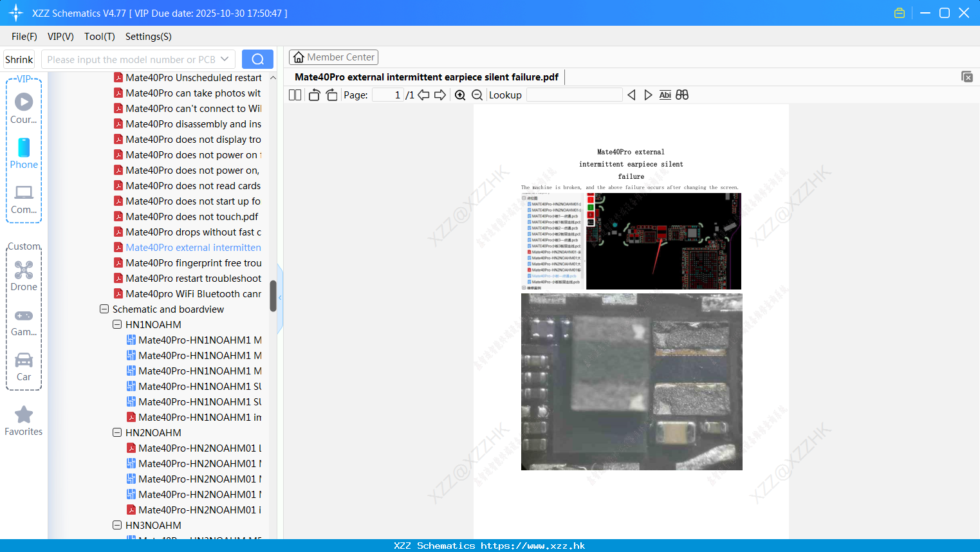Screen dimensions: 980x552
Task: Open Mate40Pro-HN1NOAHM1 in PDF file
Action: (194, 417)
